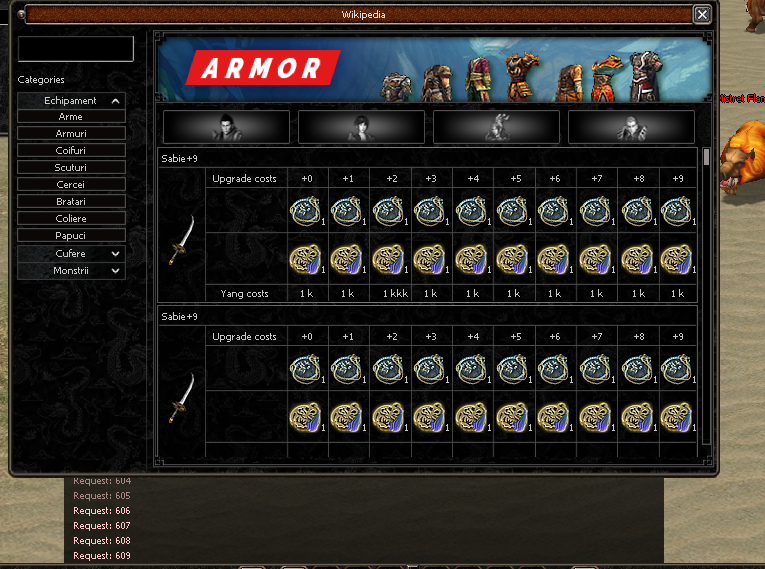
Task: Close the Wikipedia window
Action: click(702, 15)
